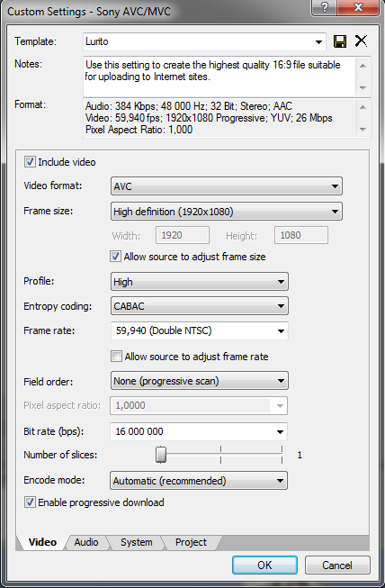Switch to the System tab
Image resolution: width=385 pixels, height=588 pixels.
137,542
